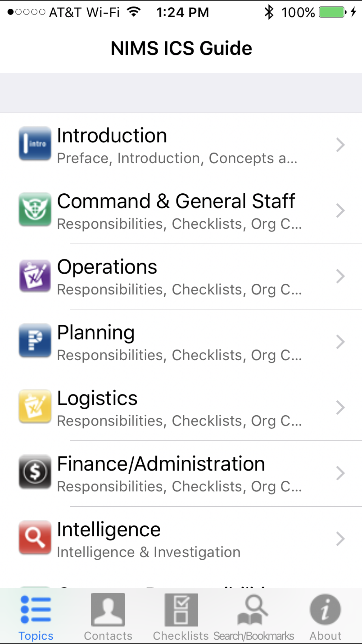This screenshot has width=362, height=644.
Task: Open Command & General Staff topic title
Action: click(176, 201)
